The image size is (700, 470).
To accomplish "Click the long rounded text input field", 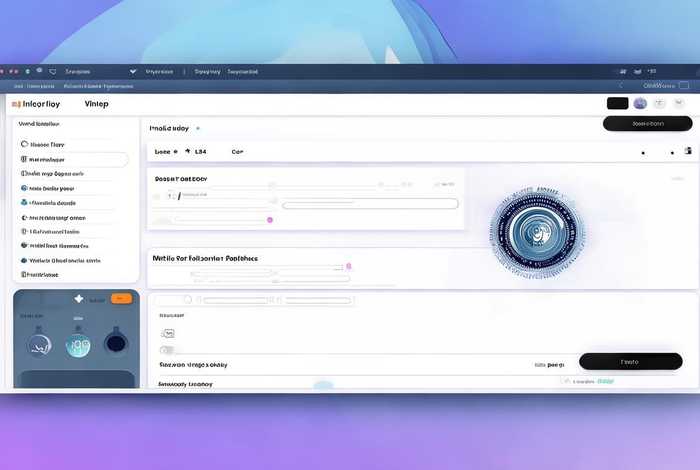I will [x=368, y=204].
